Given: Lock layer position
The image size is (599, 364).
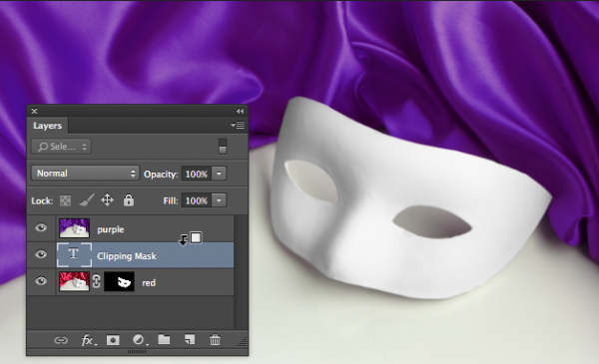Looking at the screenshot, I should coord(108,199).
